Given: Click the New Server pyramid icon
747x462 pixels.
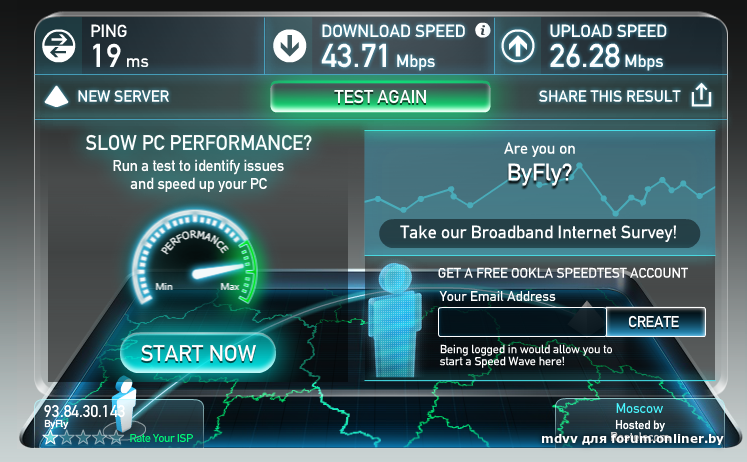Looking at the screenshot, I should pyautogui.click(x=56, y=96).
